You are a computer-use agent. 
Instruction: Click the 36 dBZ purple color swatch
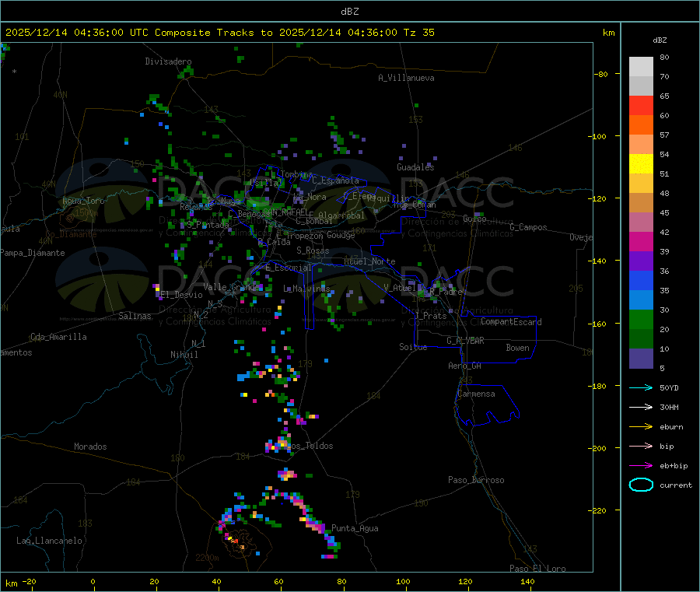point(641,261)
